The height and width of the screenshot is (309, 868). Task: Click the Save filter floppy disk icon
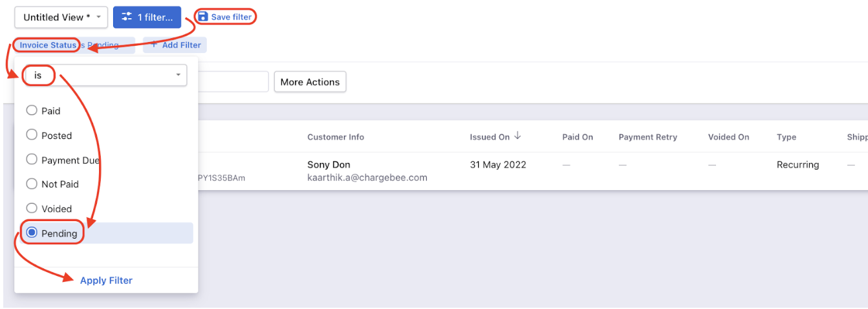[203, 17]
